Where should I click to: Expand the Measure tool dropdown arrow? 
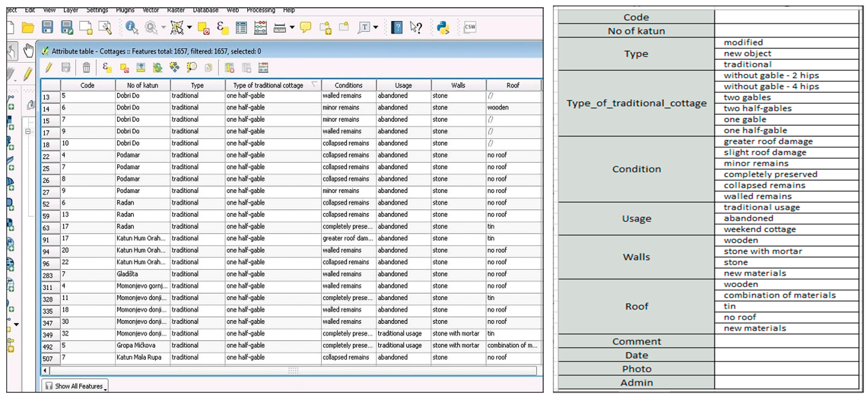point(292,27)
